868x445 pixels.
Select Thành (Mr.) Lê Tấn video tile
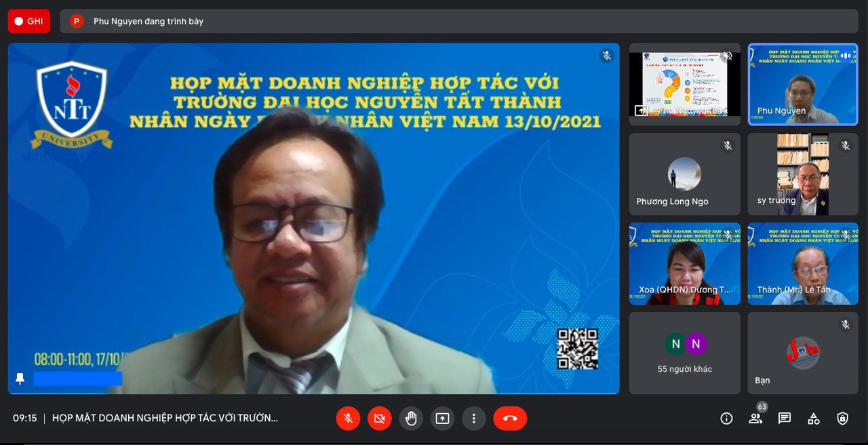803,264
